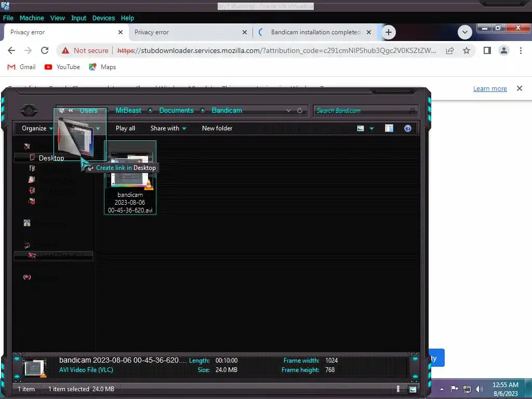Open VirtualBox File menu
This screenshot has width=532, height=399.
tap(8, 18)
